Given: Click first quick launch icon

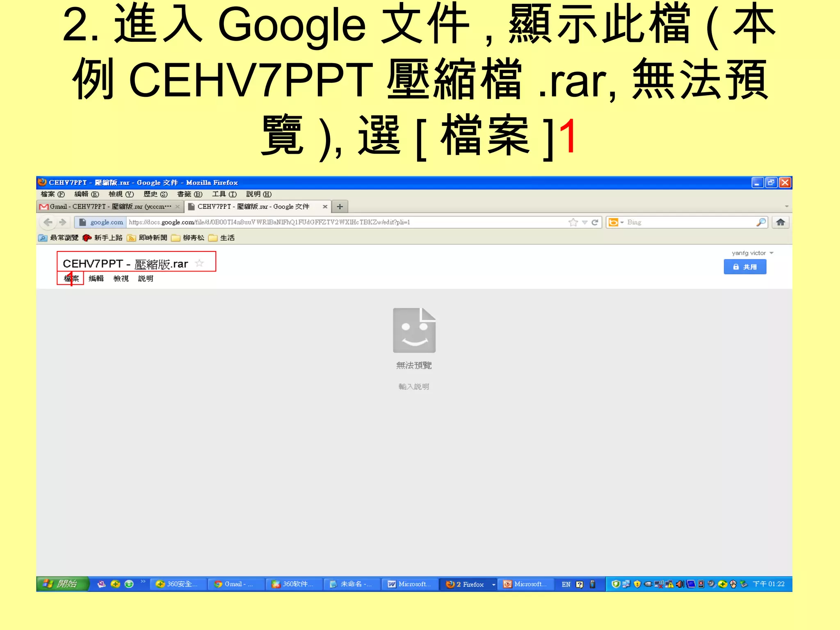Looking at the screenshot, I should (x=102, y=584).
